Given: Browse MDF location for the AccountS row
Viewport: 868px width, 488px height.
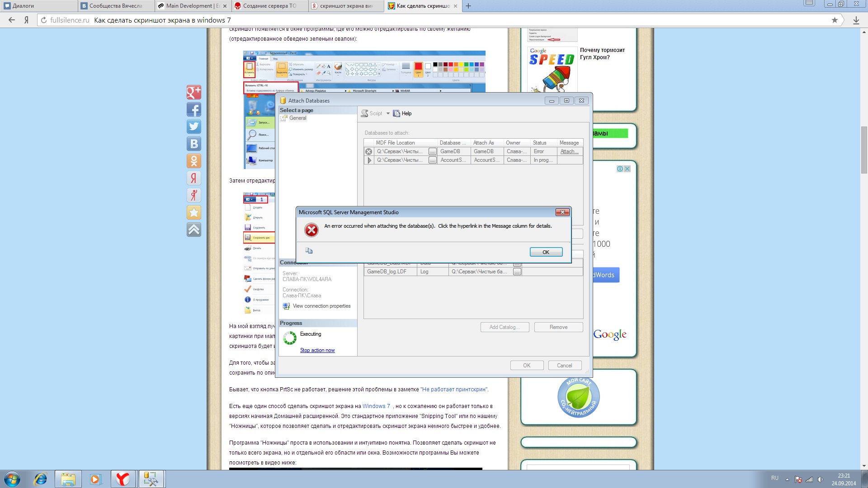Looking at the screenshot, I should click(433, 160).
